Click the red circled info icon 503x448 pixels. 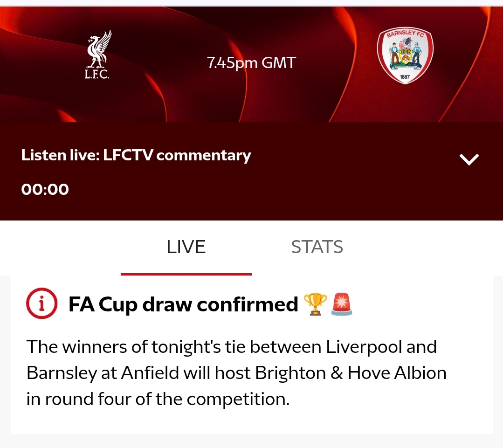click(x=41, y=304)
